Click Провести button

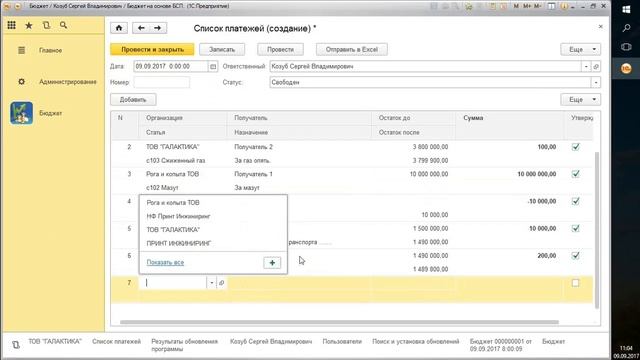280,49
